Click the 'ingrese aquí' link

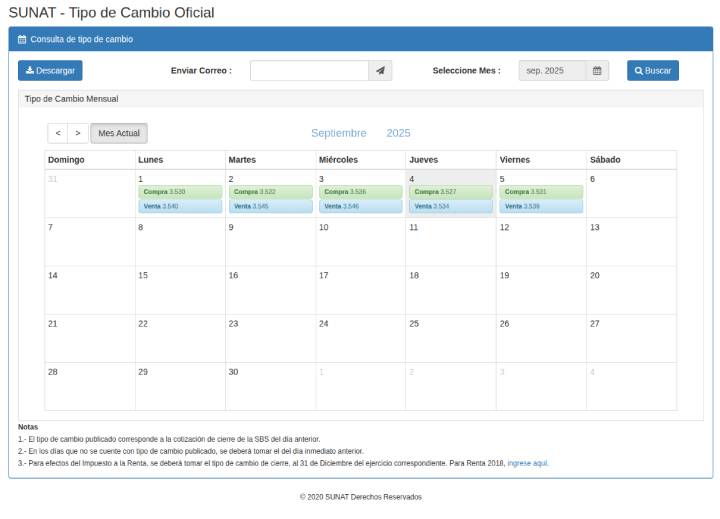(528, 463)
